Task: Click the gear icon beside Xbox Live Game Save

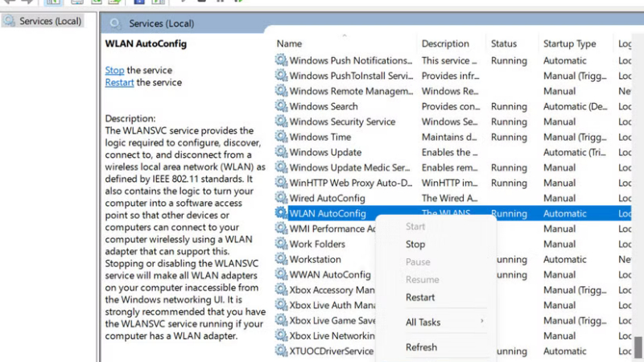Action: [281, 319]
